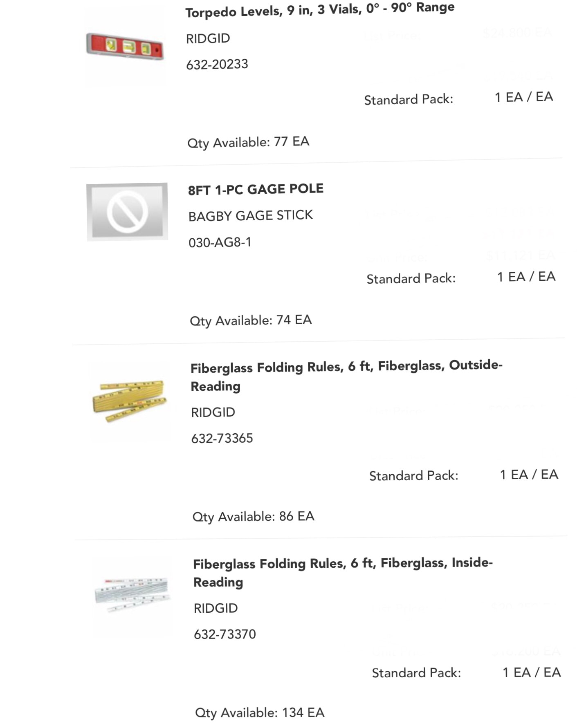The height and width of the screenshot is (728, 577).
Task: Select part number 632-73365
Action: (x=222, y=438)
